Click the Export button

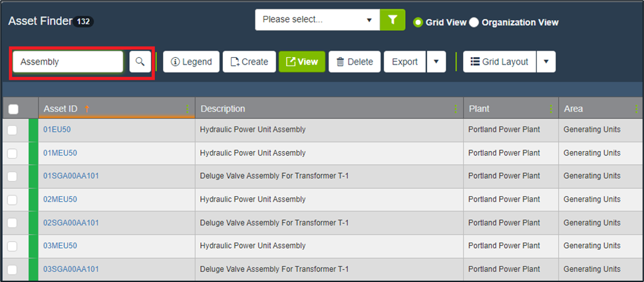(x=404, y=62)
